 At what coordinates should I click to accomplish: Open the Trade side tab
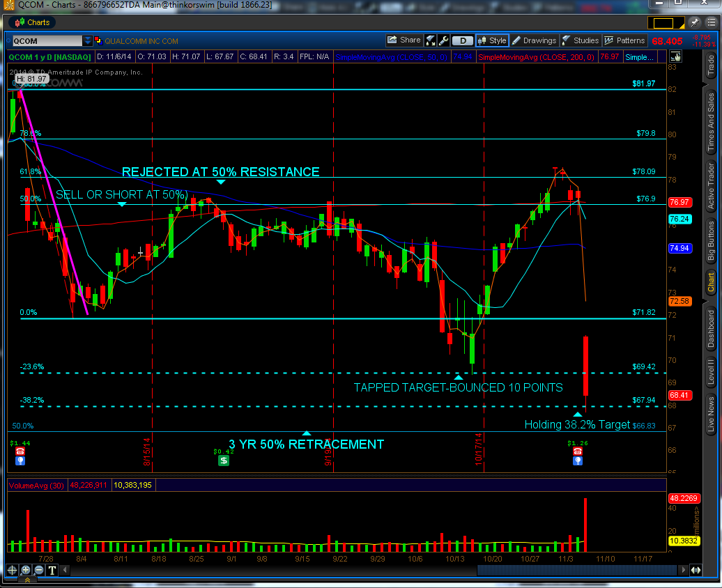(711, 65)
